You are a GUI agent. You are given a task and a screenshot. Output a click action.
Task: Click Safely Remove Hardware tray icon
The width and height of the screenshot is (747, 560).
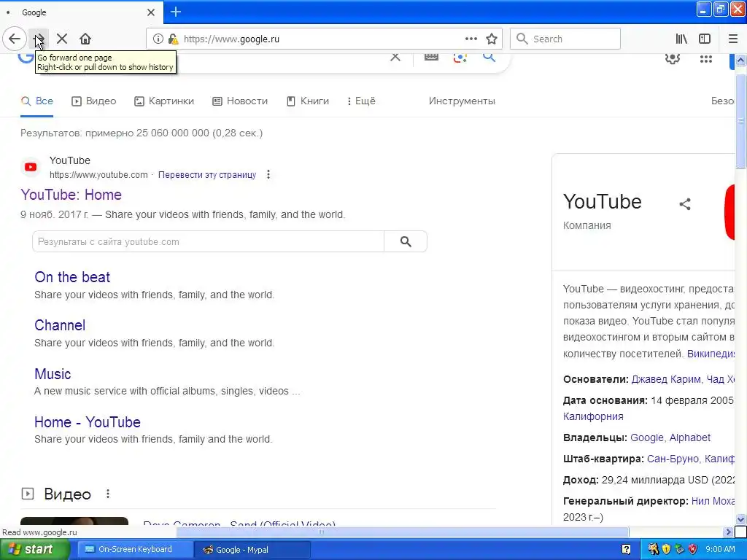pyautogui.click(x=679, y=549)
